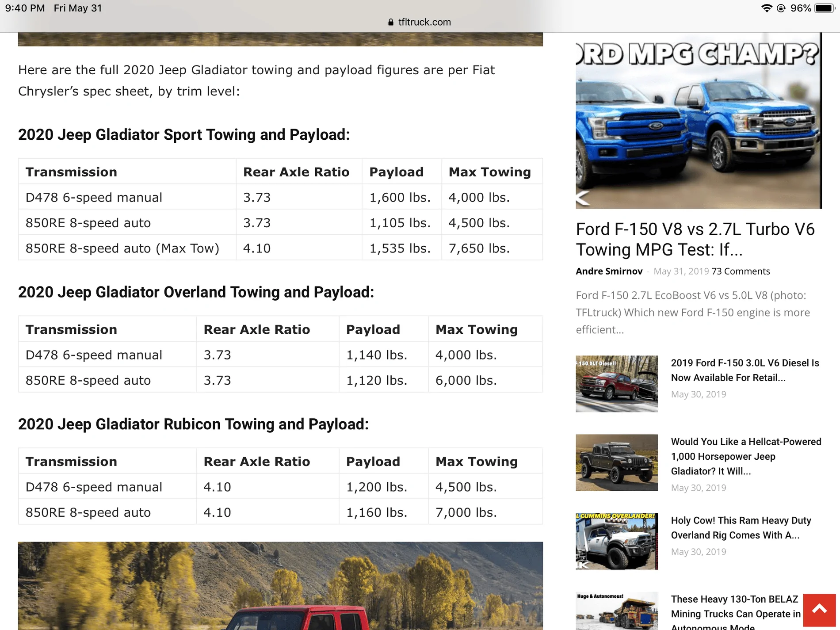Click the 1,160 lbs. Rubicon payload cell
This screenshot has height=630, width=840.
[x=383, y=512]
